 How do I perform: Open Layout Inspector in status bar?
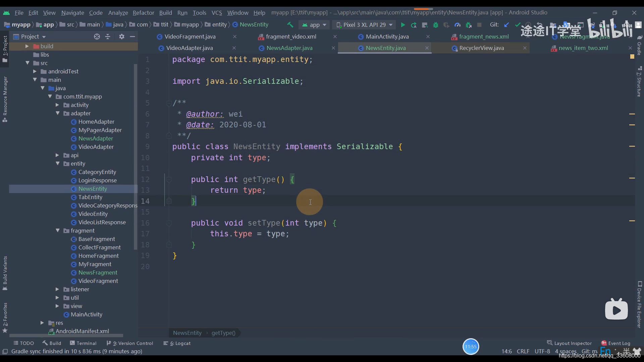[569, 343]
